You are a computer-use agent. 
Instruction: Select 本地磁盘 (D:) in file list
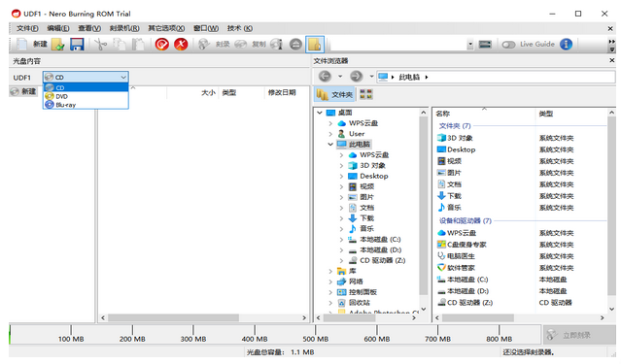467,291
